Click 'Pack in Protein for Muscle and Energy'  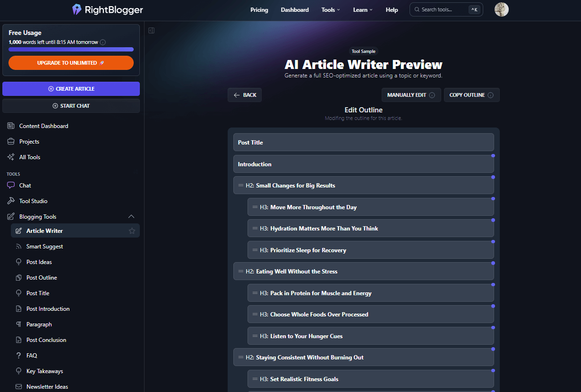pyautogui.click(x=321, y=293)
